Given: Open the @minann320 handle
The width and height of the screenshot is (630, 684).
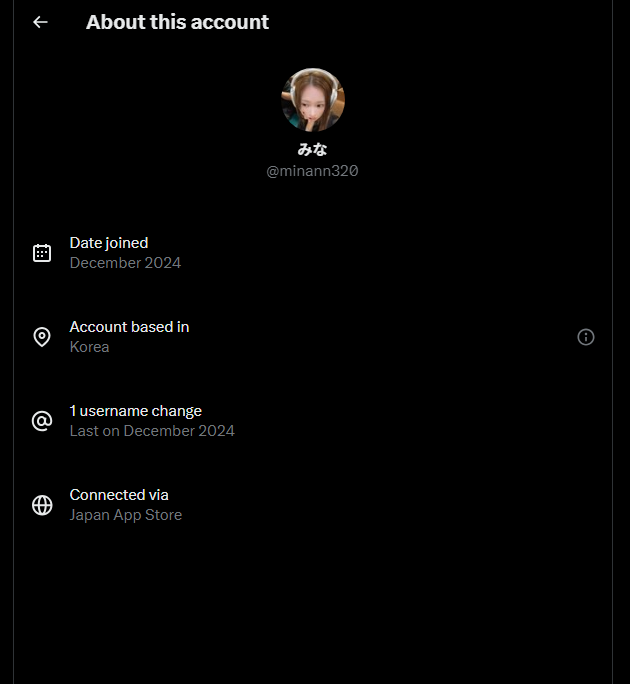Looking at the screenshot, I should [x=312, y=171].
